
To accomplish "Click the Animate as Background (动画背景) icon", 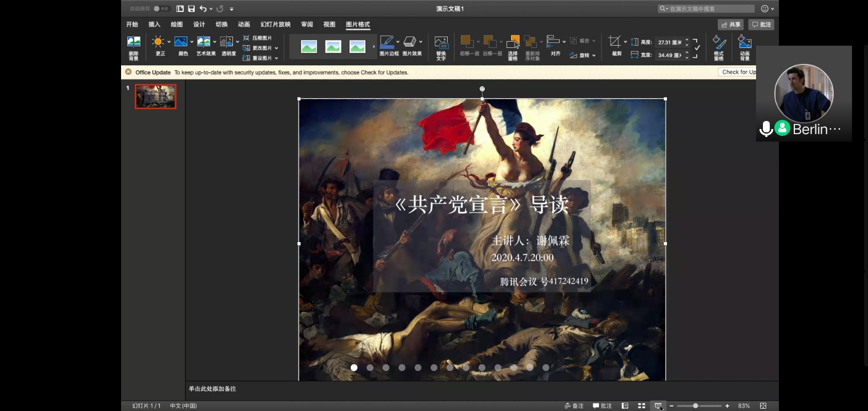I will (745, 42).
